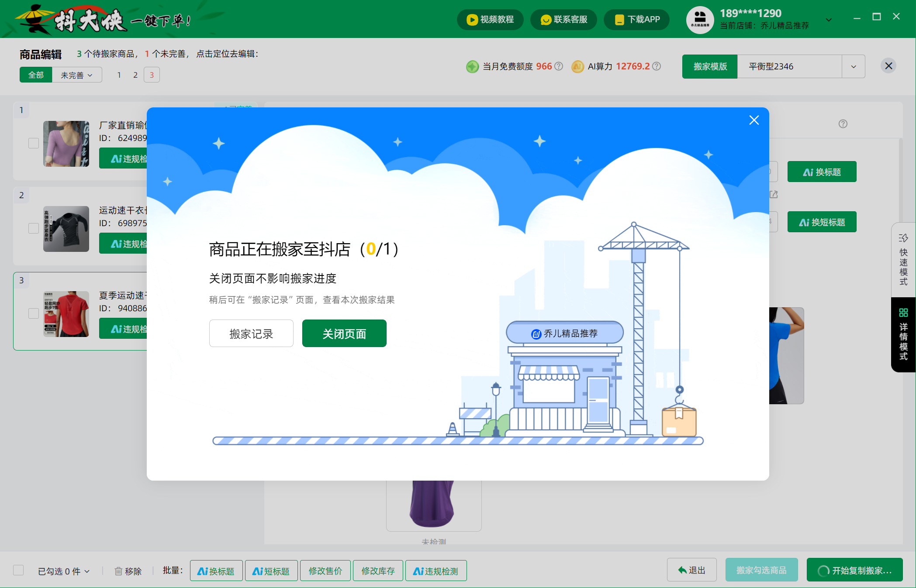Screen dimensions: 916x588
Task: Jump to product number 1
Action: click(x=119, y=75)
